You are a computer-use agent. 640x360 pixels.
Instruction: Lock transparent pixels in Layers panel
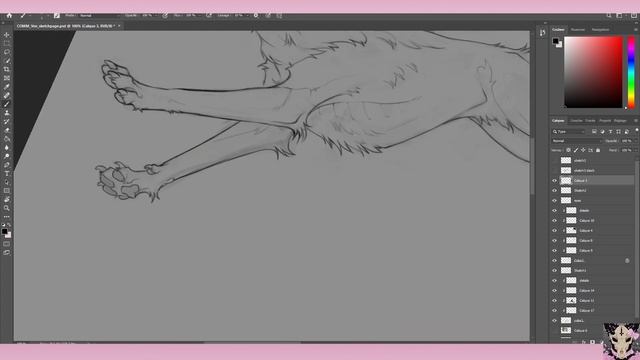click(x=568, y=150)
